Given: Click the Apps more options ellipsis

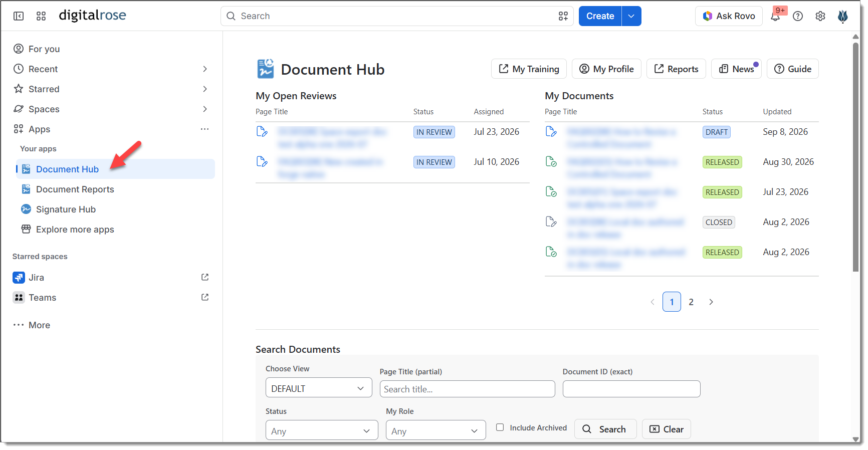Looking at the screenshot, I should click(205, 129).
